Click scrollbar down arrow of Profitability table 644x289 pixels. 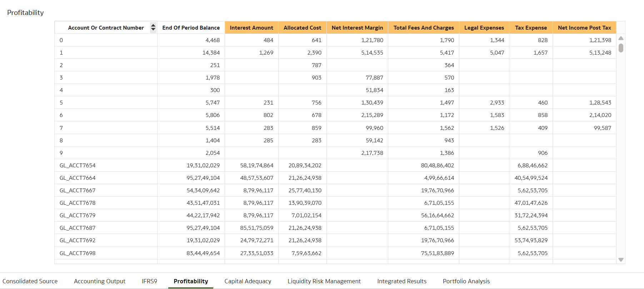click(x=621, y=260)
